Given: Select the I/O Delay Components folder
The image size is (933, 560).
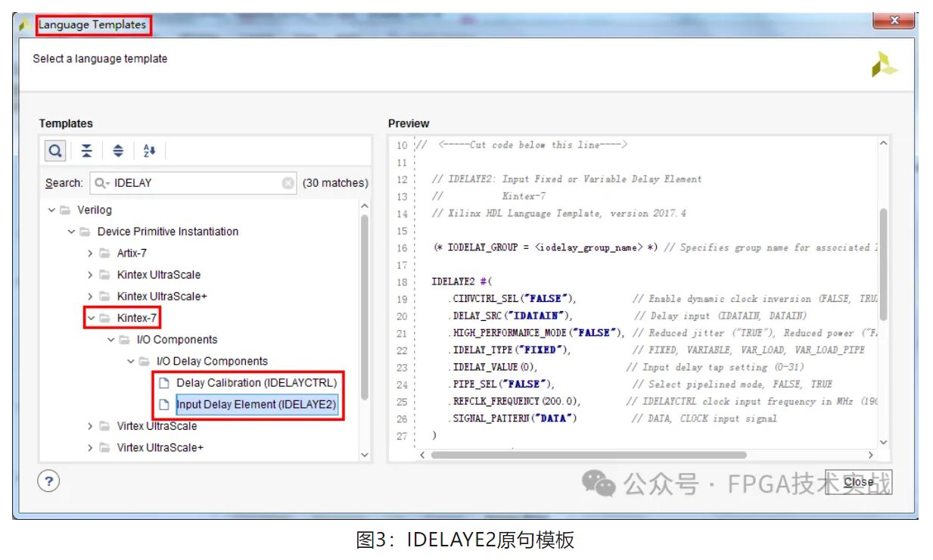Looking at the screenshot, I should (212, 362).
